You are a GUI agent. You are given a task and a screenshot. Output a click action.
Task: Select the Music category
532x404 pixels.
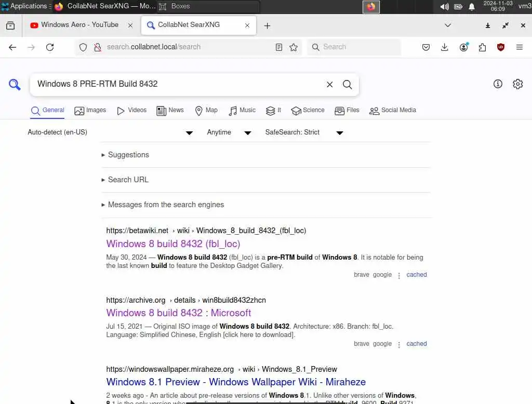242,111
